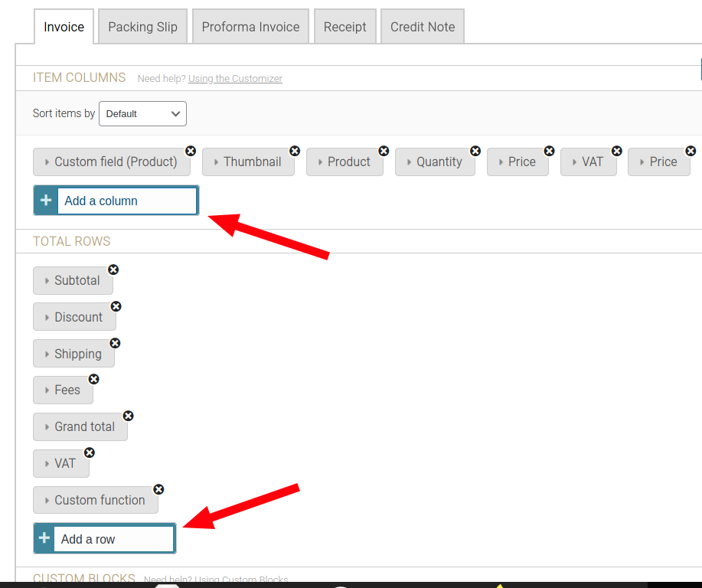This screenshot has height=588, width=702.
Task: Remove the Thumbnail column
Action: coord(295,151)
